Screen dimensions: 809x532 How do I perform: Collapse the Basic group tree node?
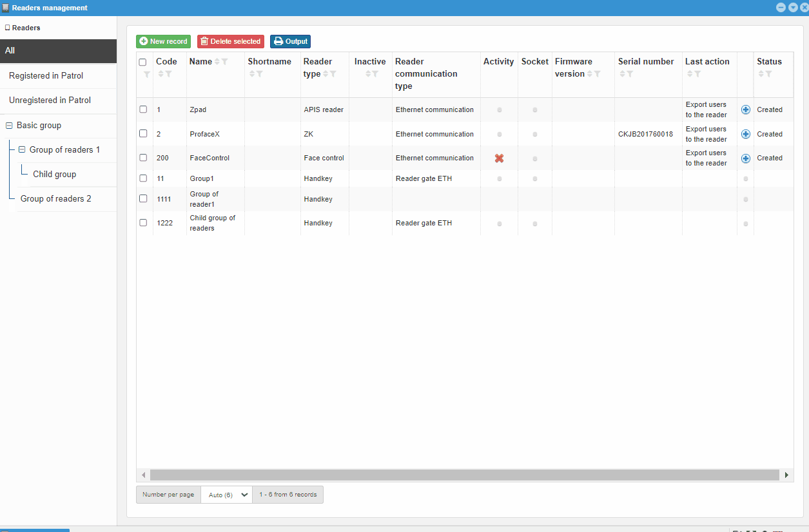pos(9,126)
